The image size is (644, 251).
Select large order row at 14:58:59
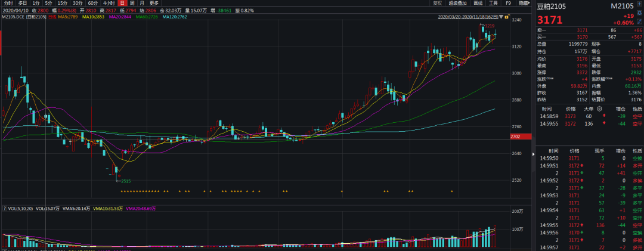coord(590,116)
